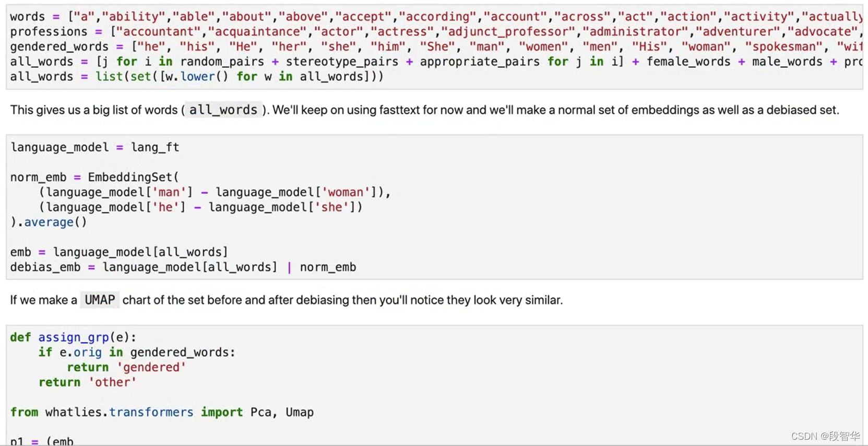This screenshot has width=868, height=446.
Task: Click the 'emb = language_model[all_words]' line
Action: tap(119, 252)
